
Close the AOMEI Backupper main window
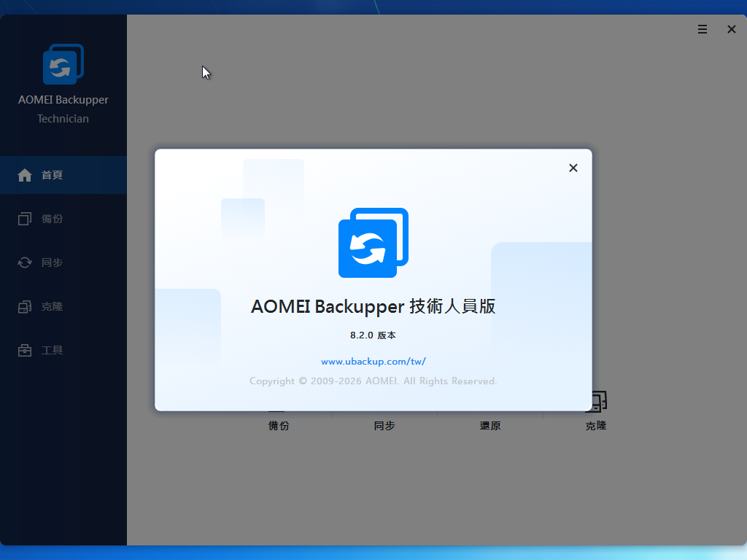pyautogui.click(x=731, y=29)
